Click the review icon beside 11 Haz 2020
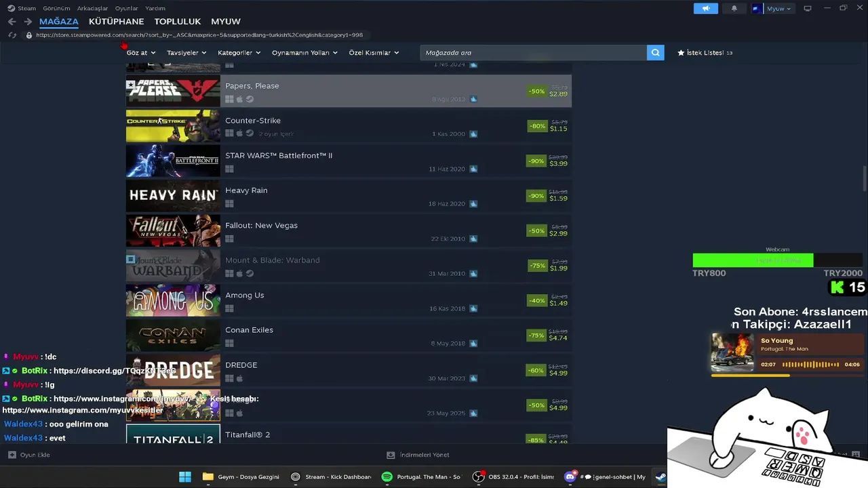The image size is (868, 488). pyautogui.click(x=473, y=169)
